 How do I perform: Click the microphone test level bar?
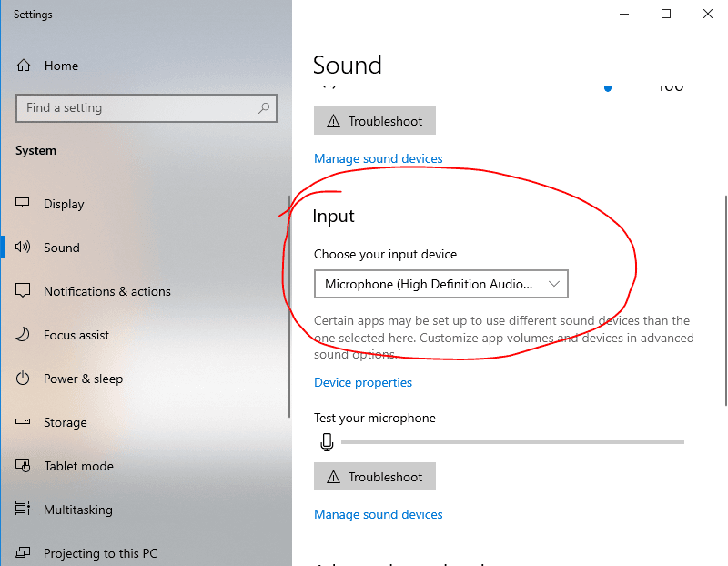pyautogui.click(x=512, y=442)
